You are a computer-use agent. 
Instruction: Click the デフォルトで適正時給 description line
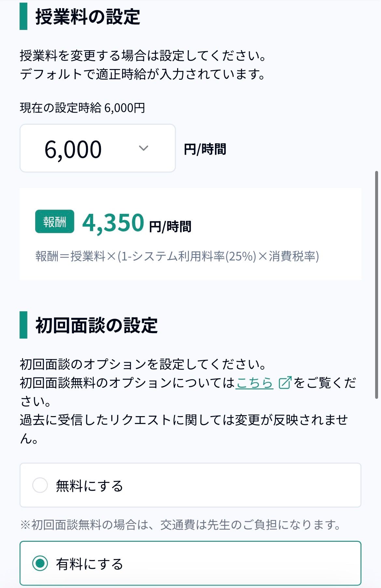[x=142, y=74]
